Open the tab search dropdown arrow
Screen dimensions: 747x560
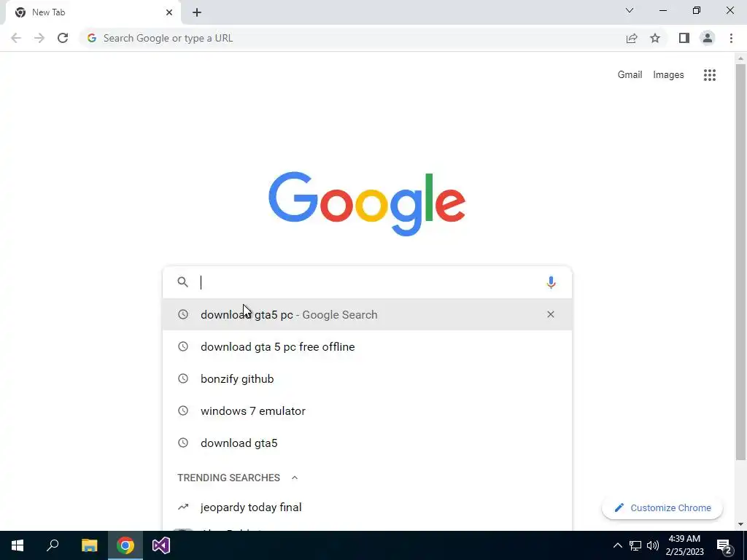click(x=630, y=10)
